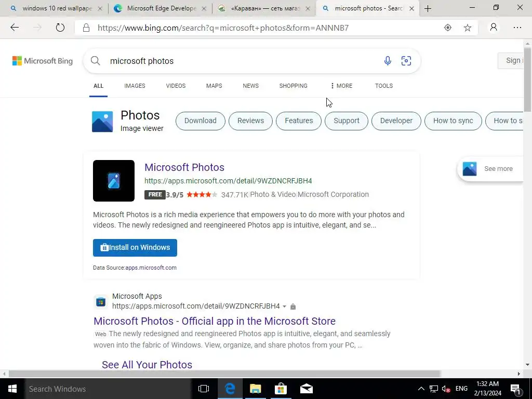Switch to the Караван tab
The height and width of the screenshot is (399, 532).
click(264, 8)
